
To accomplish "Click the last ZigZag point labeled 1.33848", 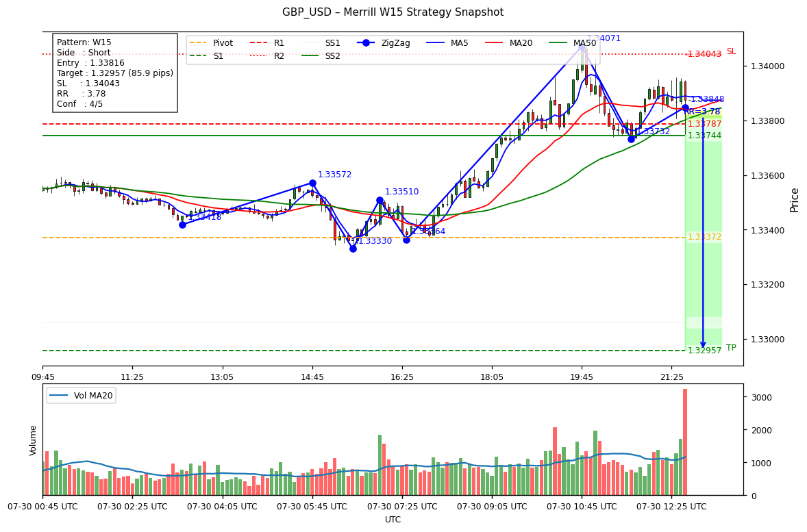I will pos(685,107).
